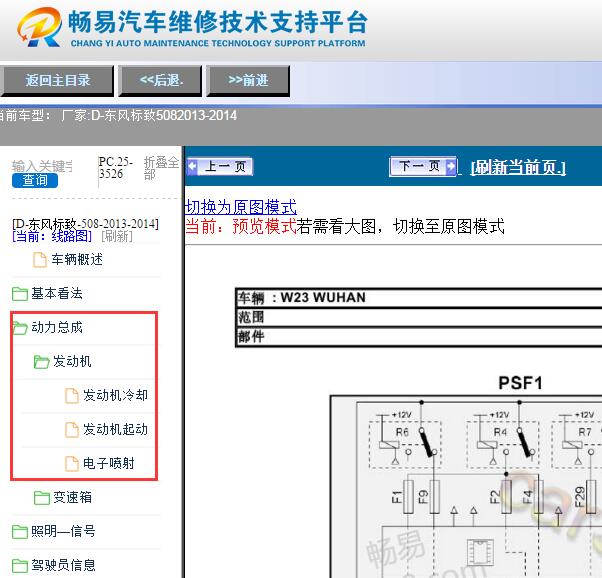Click the 部件 table row
This screenshot has width=602, height=578.
point(418,337)
